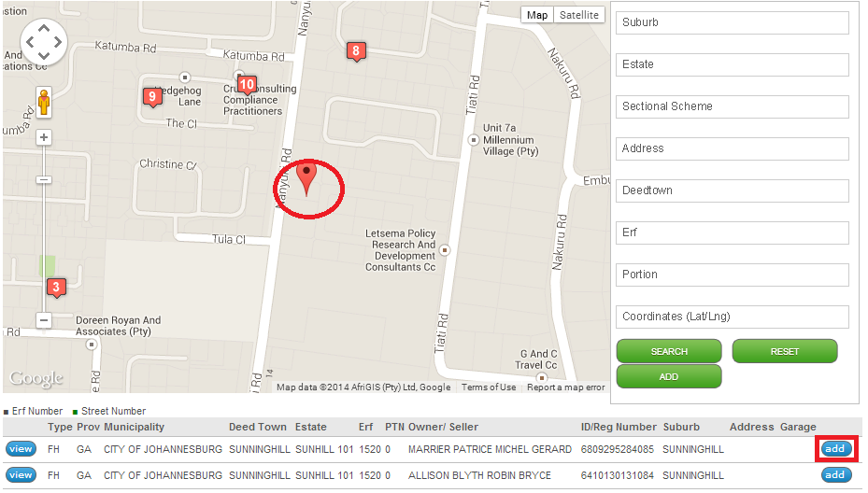Click the Suburb input field
868x493 pixels.
coord(732,22)
